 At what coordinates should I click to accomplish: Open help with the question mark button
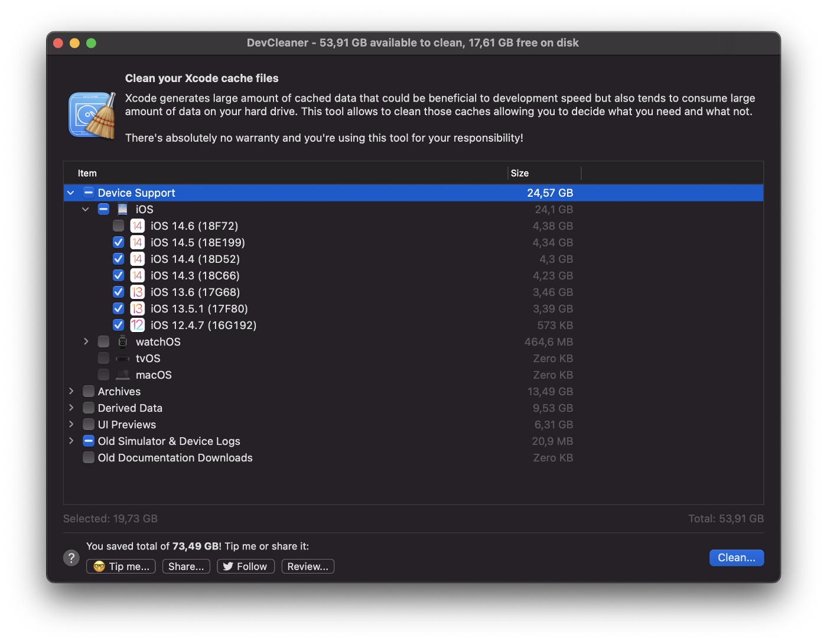coord(71,558)
